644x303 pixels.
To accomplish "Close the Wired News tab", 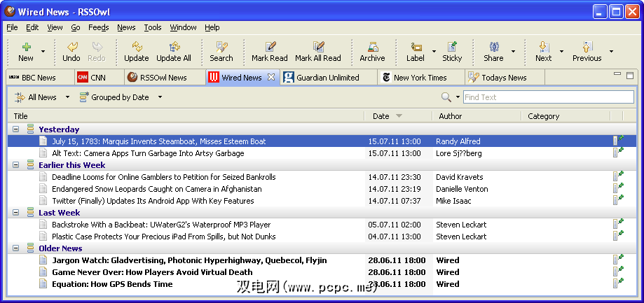I will coord(271,78).
